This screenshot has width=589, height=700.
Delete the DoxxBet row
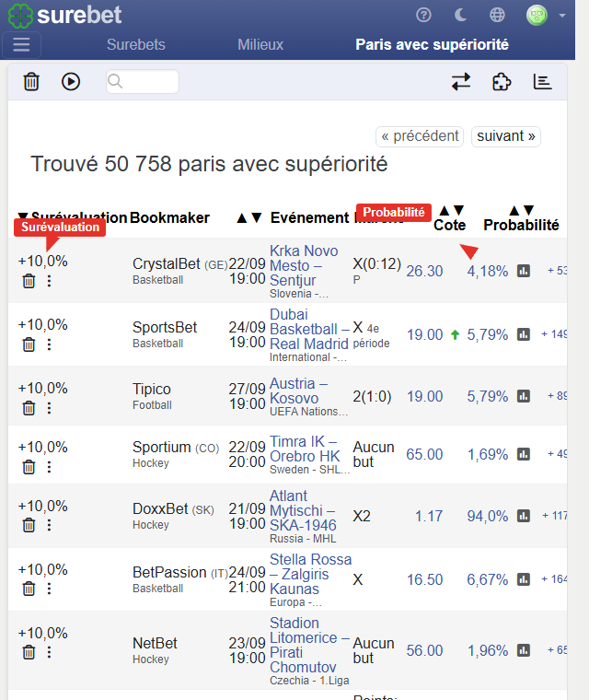(29, 525)
